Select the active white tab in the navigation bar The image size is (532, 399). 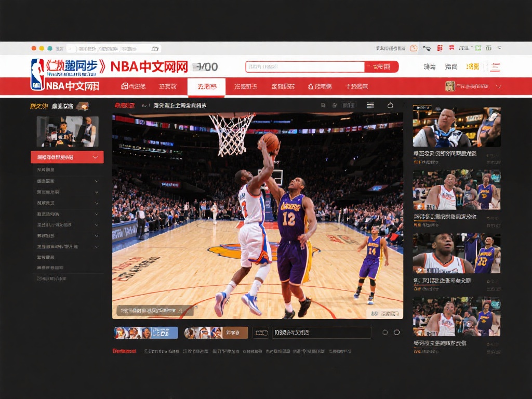[x=206, y=87]
